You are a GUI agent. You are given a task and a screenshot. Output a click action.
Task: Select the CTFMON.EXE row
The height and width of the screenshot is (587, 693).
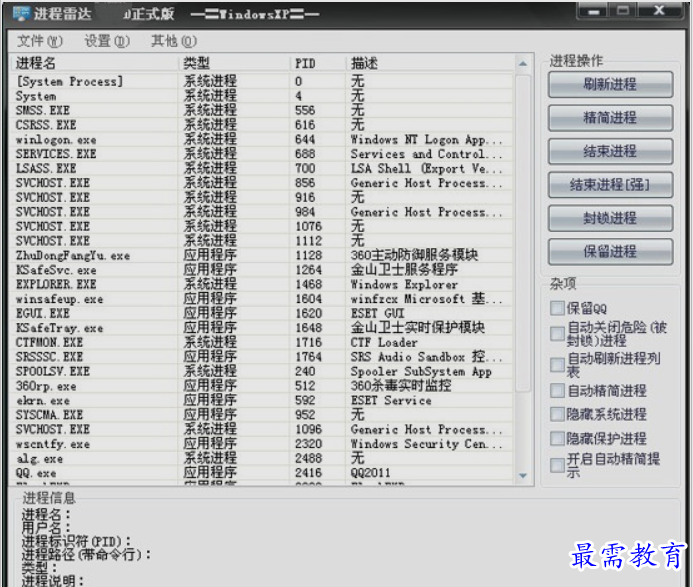pyautogui.click(x=262, y=343)
